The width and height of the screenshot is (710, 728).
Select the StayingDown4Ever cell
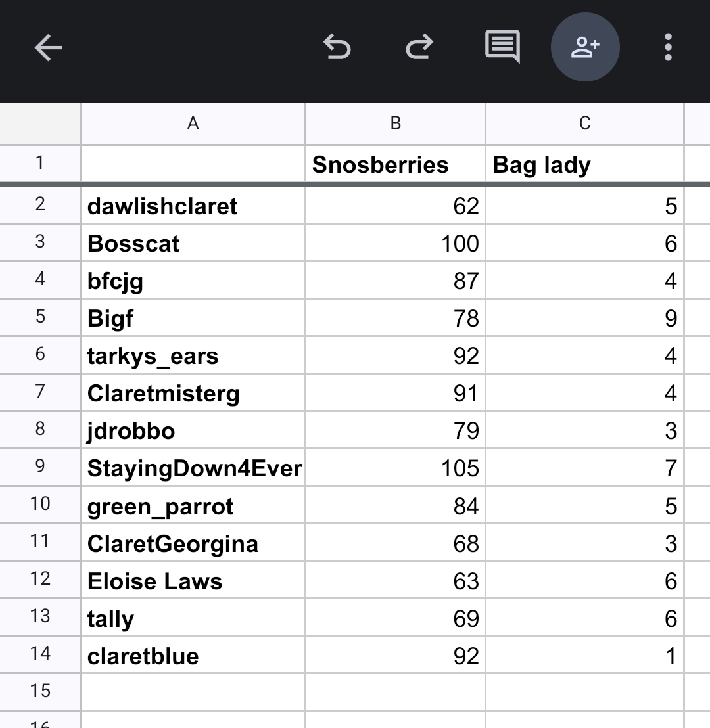193,468
